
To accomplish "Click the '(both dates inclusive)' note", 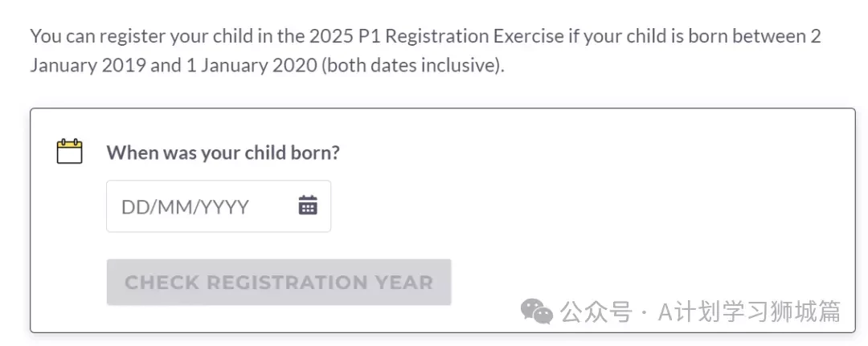I will (x=413, y=65).
